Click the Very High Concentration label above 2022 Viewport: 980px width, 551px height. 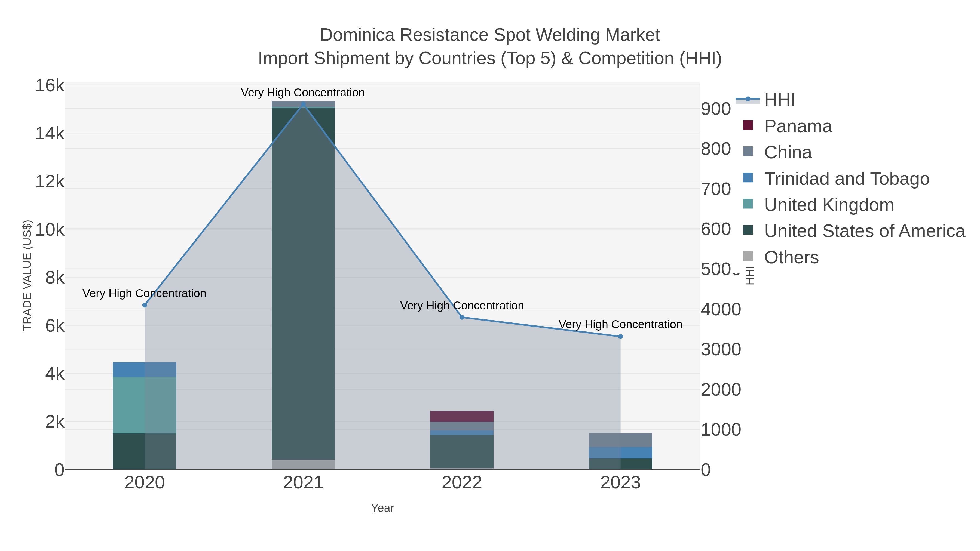tap(462, 305)
